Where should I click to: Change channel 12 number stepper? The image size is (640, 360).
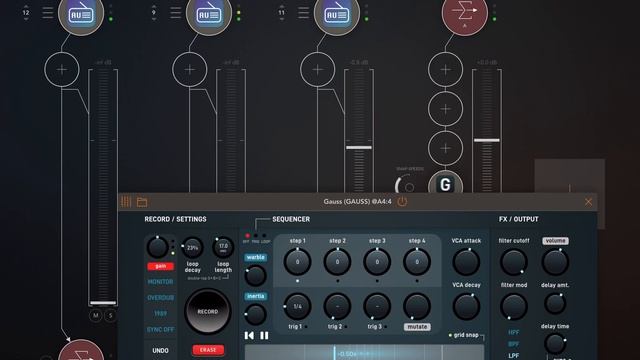(x=26, y=13)
